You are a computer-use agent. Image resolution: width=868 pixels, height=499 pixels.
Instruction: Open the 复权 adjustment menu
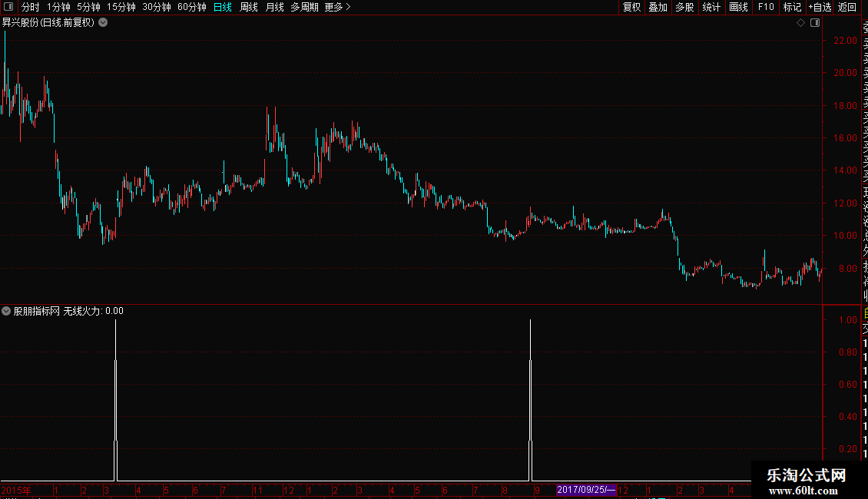(631, 7)
